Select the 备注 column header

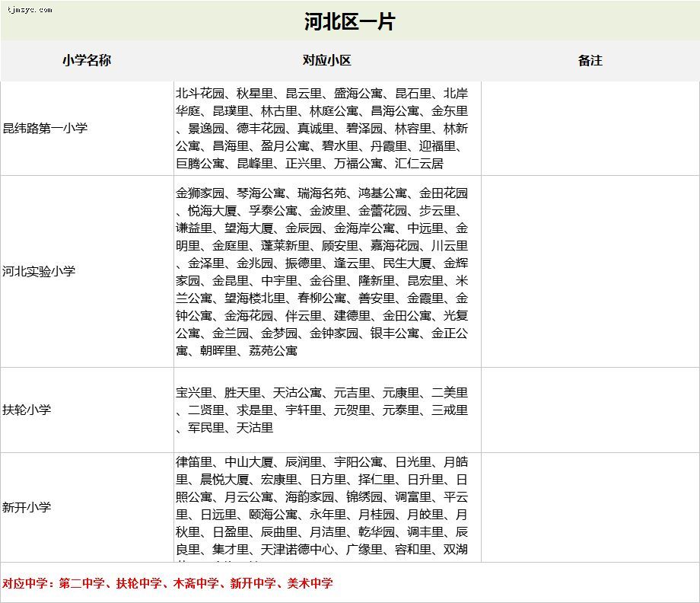590,60
